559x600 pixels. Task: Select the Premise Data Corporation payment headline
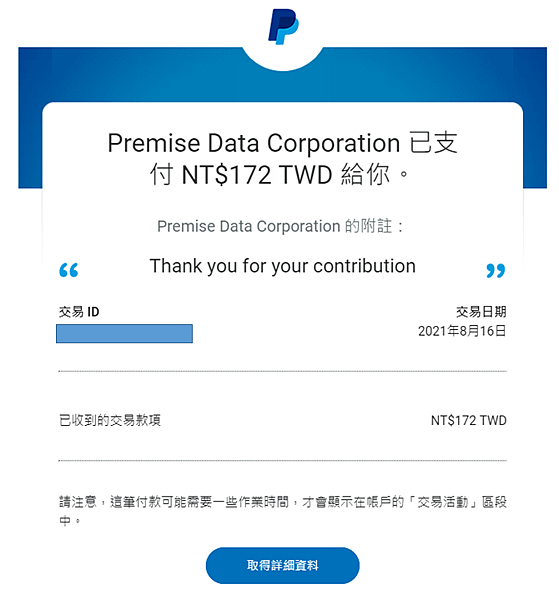[282, 159]
